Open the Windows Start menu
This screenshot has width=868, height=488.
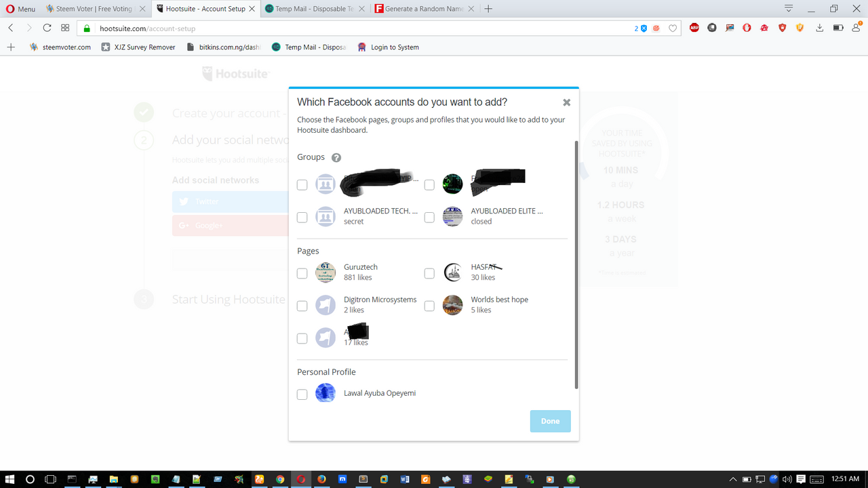click(9, 479)
